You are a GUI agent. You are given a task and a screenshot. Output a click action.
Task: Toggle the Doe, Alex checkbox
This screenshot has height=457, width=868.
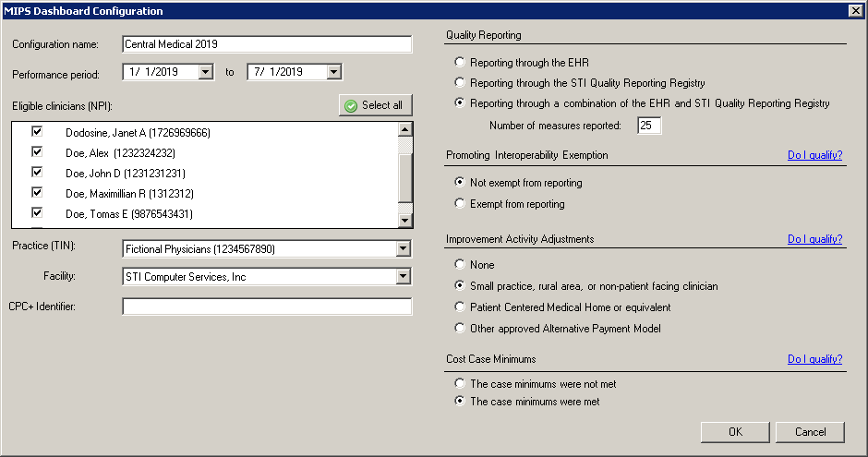coord(37,152)
